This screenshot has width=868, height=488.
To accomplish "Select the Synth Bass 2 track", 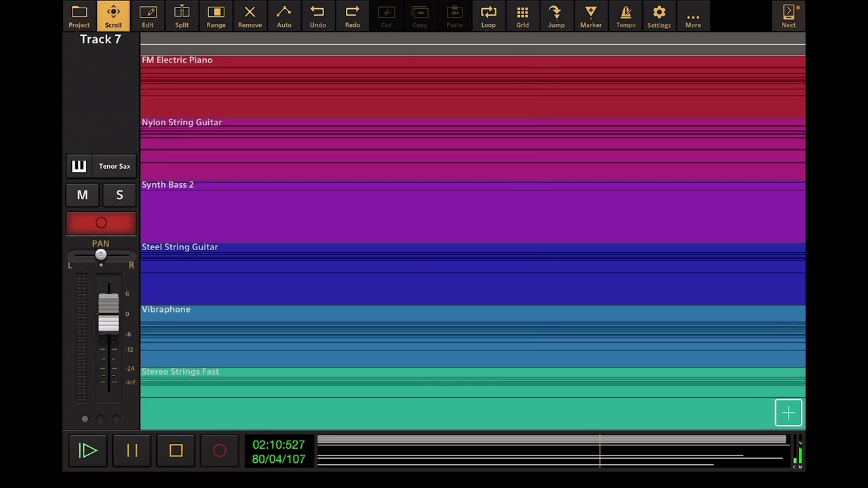I will [x=473, y=211].
